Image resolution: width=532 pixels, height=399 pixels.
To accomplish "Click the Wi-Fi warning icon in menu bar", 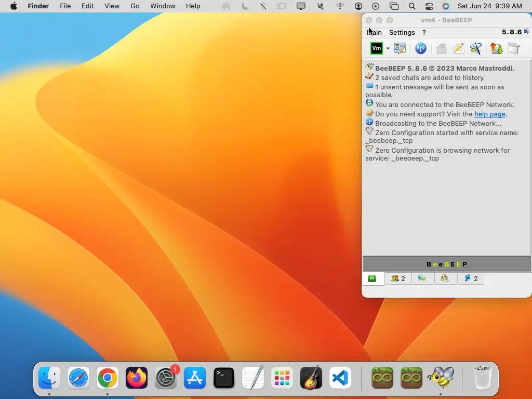I will 340,6.
